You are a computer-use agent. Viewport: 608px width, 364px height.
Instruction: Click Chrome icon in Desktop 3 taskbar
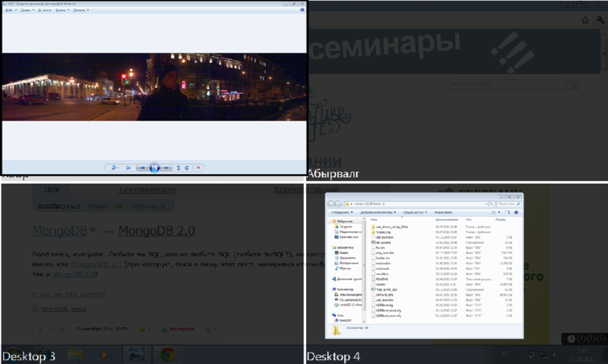coord(167,353)
